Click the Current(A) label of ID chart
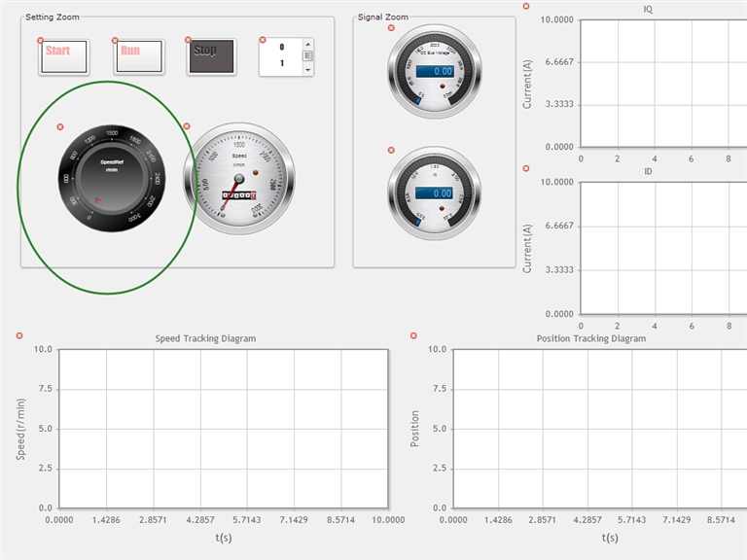 click(527, 249)
